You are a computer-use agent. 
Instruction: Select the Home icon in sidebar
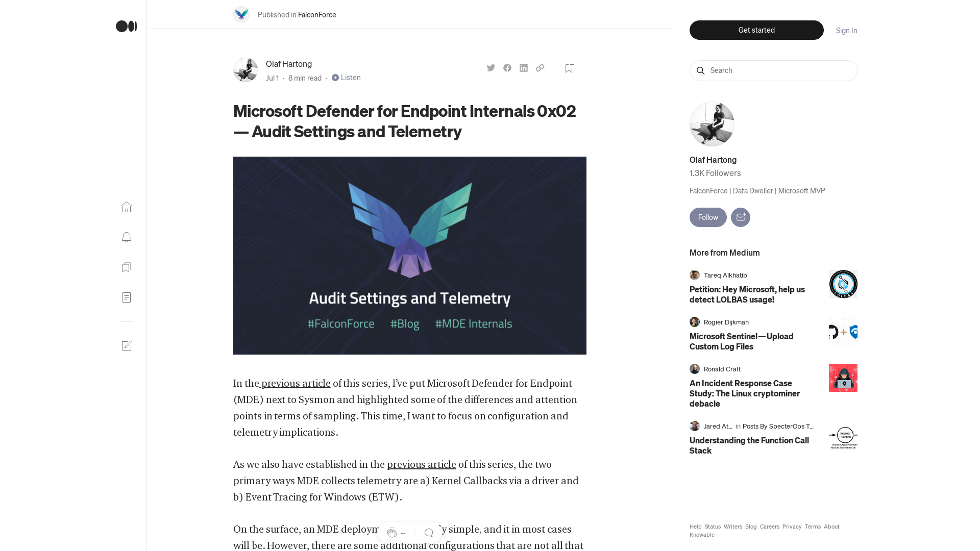(x=126, y=207)
